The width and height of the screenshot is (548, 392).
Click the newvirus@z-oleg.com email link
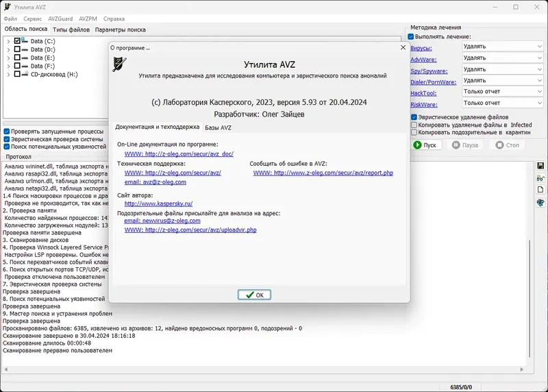[162, 221]
